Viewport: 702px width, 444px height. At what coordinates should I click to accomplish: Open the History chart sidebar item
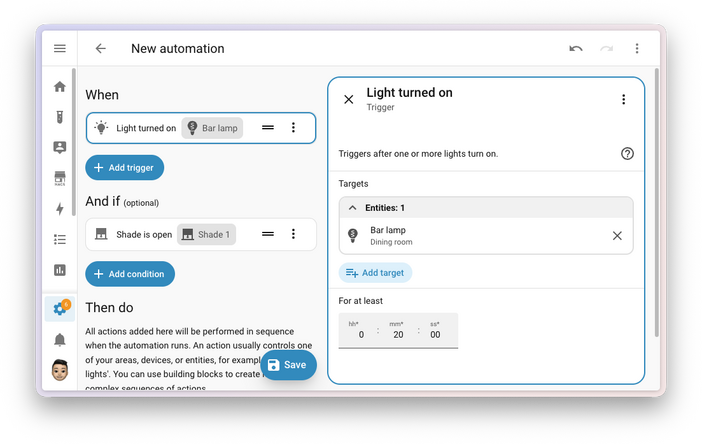[x=60, y=270]
